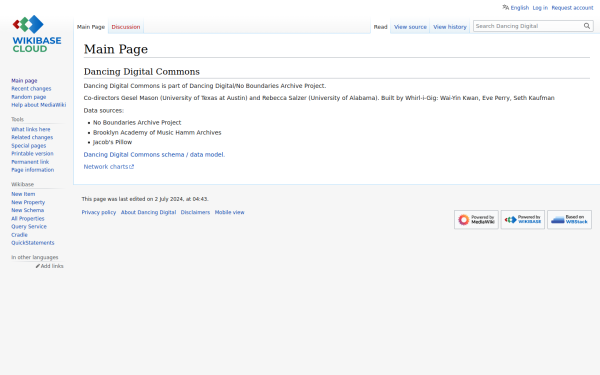
Task: Click Request account link
Action: point(572,8)
